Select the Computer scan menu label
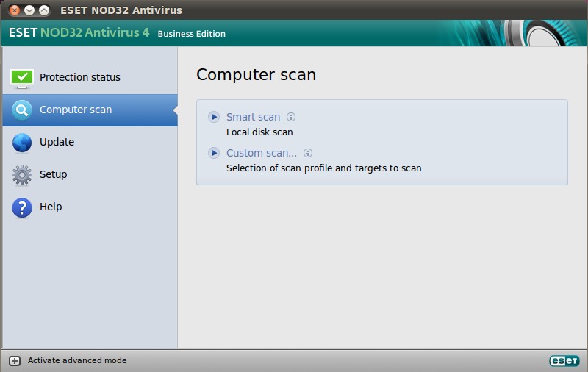 pos(76,110)
